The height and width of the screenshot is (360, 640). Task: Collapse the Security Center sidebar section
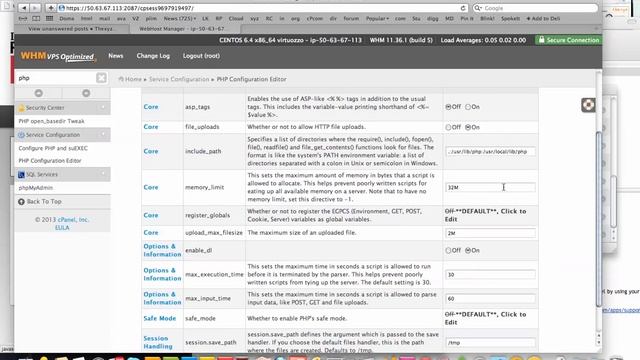(x=103, y=108)
